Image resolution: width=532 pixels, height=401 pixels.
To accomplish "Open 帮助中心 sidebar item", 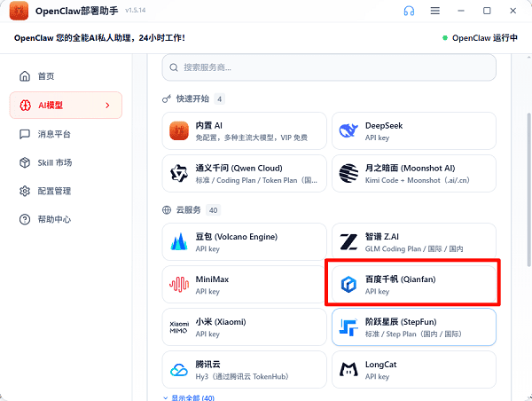I will (66, 219).
